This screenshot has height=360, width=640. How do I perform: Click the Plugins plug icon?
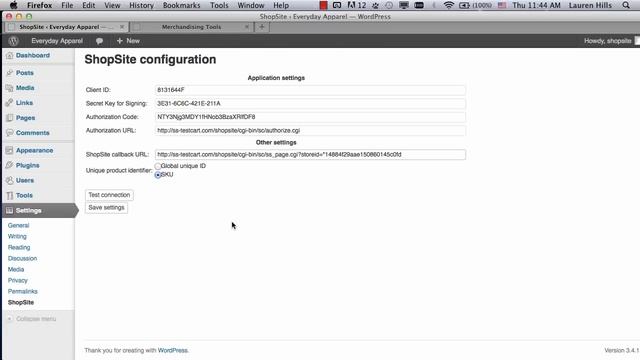tap(10, 165)
